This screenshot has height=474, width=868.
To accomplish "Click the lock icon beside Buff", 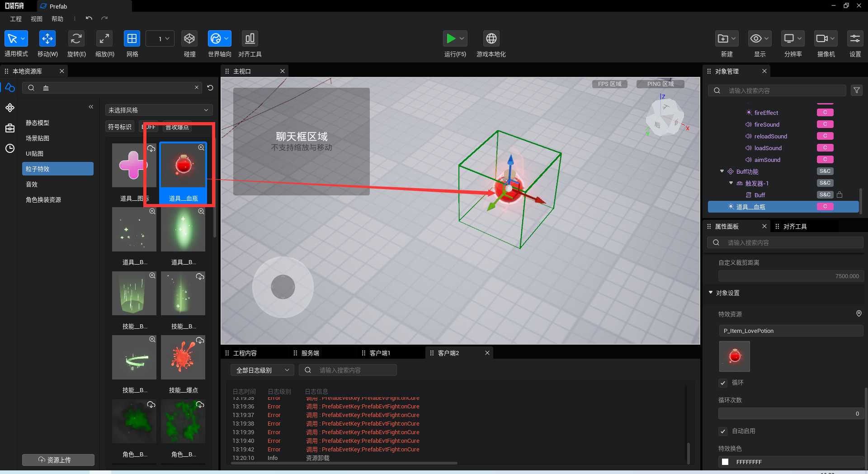I will point(840,195).
